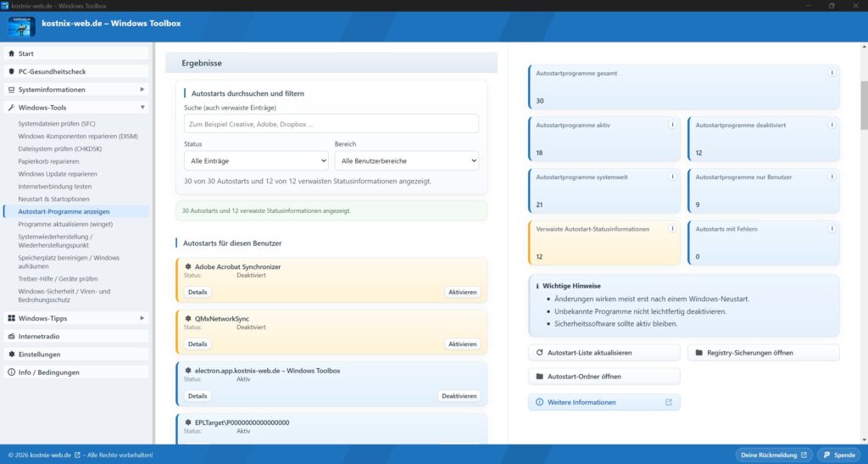Click external-link icon in Weitere Informationen
Screen dimensions: 868x464
pos(668,403)
